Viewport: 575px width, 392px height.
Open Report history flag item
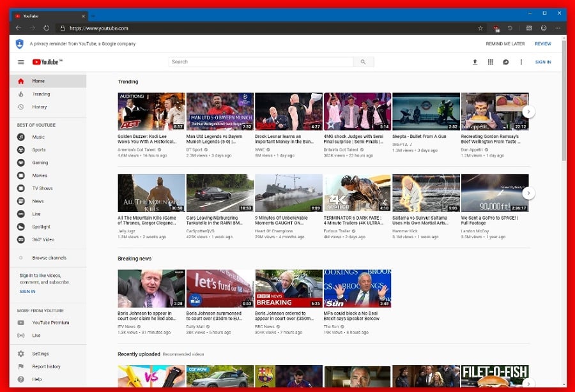(48, 366)
